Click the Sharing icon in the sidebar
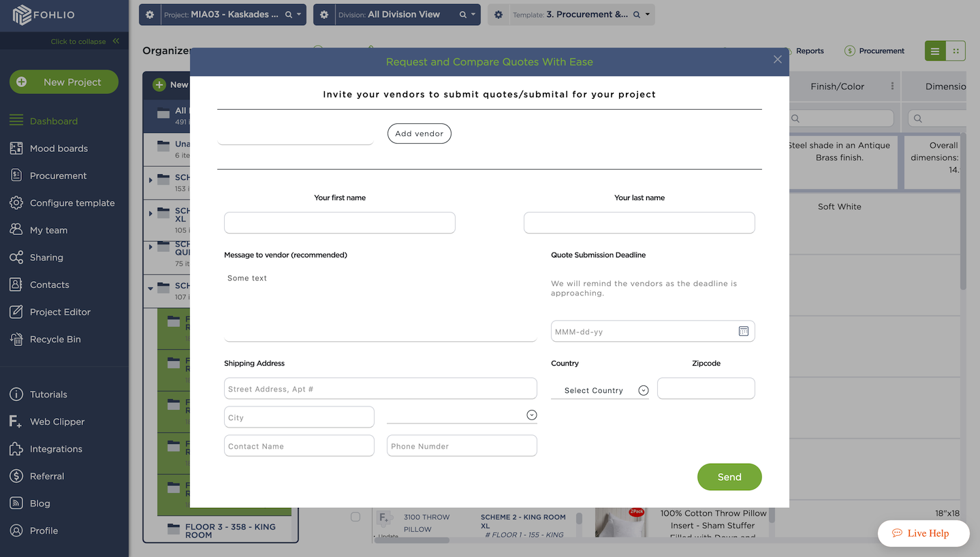This screenshot has width=980, height=557. click(16, 257)
